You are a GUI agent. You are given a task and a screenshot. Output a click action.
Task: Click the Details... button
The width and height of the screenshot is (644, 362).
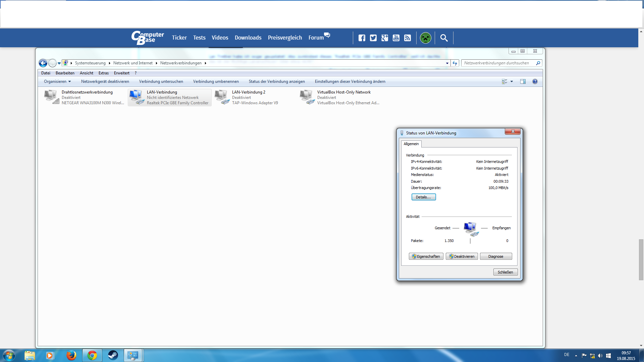coord(423,197)
